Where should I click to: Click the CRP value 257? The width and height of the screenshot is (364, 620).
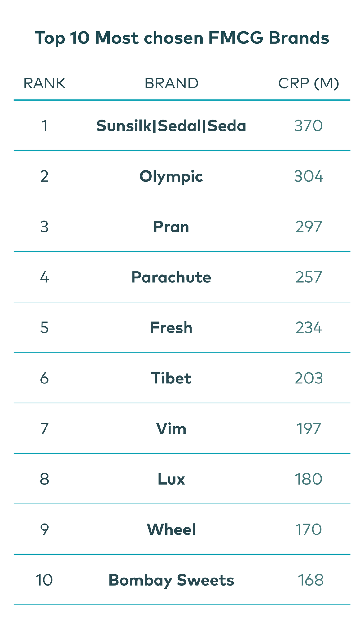pyautogui.click(x=309, y=277)
